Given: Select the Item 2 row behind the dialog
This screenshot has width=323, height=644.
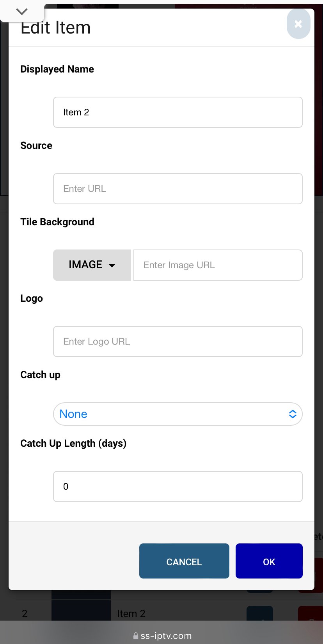Looking at the screenshot, I should coord(131,613).
